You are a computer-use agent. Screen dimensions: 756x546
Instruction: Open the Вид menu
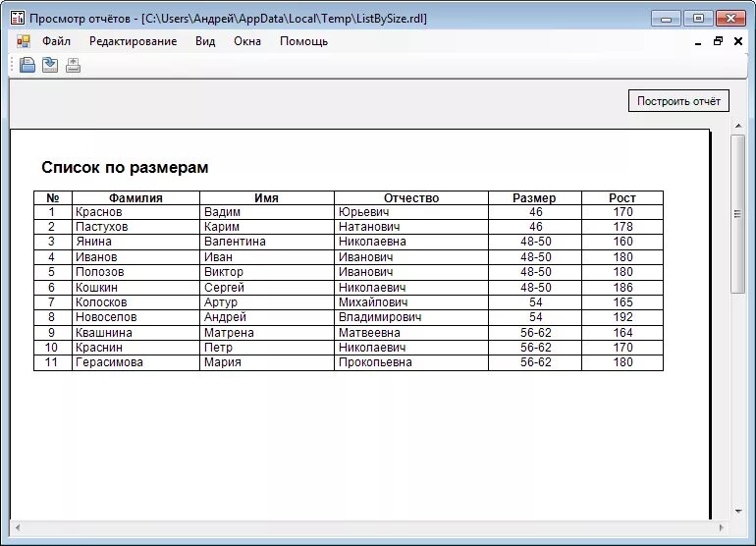[205, 41]
